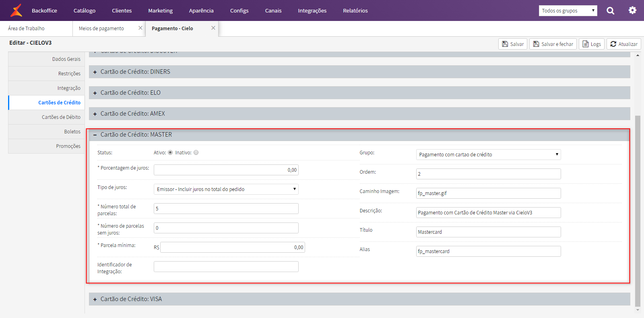This screenshot has height=318, width=644.
Task: Click the Ordem input field
Action: coord(488,174)
